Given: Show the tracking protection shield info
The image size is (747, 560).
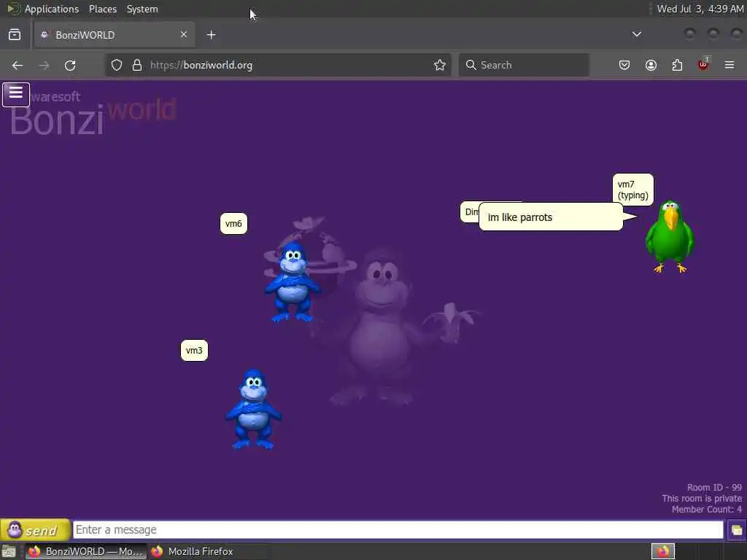Looking at the screenshot, I should pyautogui.click(x=117, y=65).
